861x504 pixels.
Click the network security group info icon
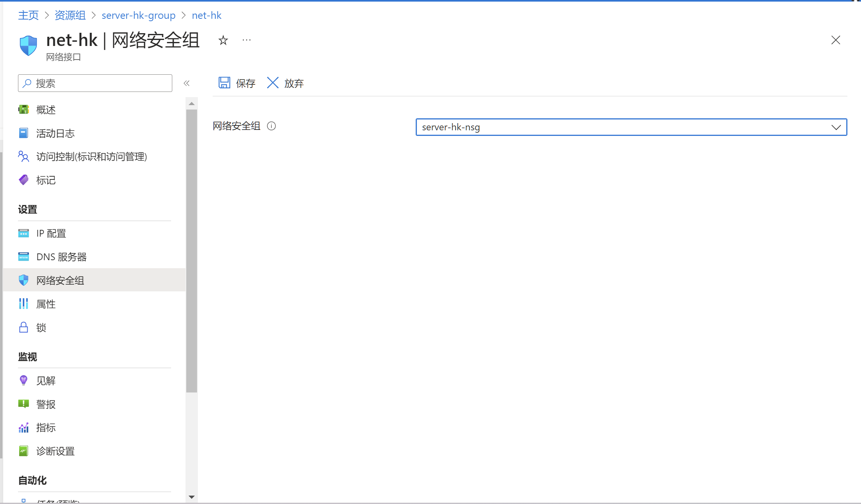pyautogui.click(x=271, y=126)
